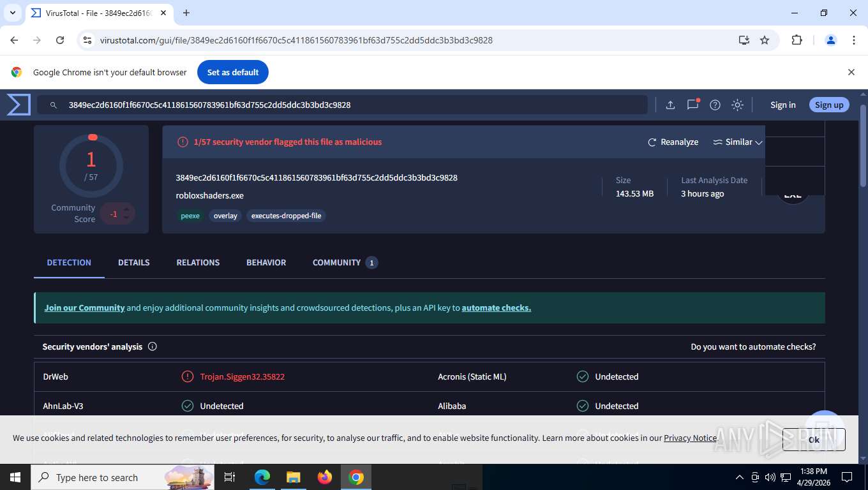Click the Chrome address bar URL
The width and height of the screenshot is (868, 490).
[296, 40]
